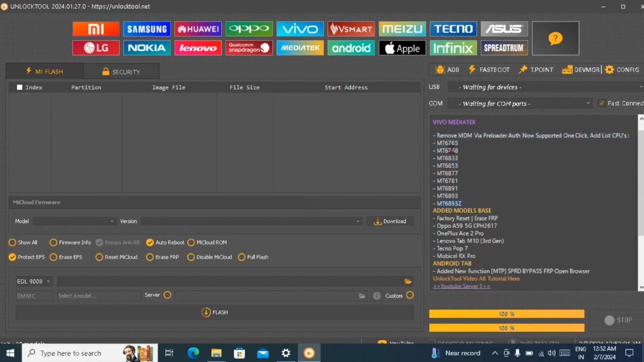644x362 pixels.
Task: Open Microsoft Edge from the taskbar
Action: pos(193,353)
